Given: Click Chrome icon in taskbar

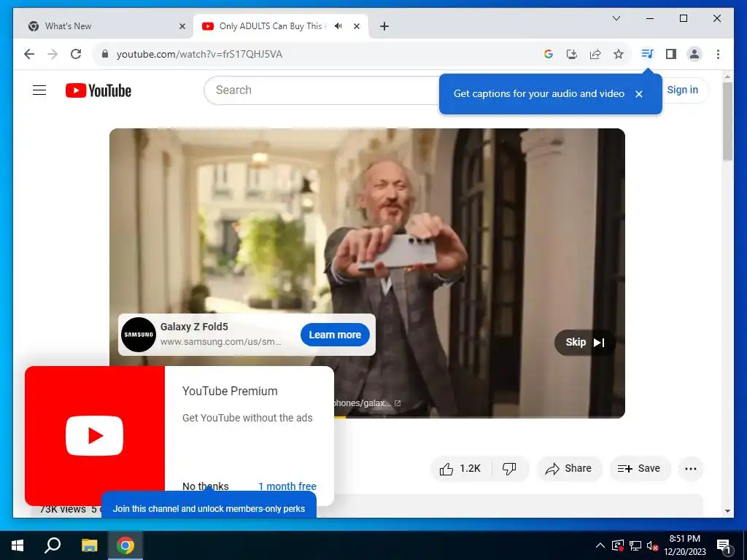Looking at the screenshot, I should pyautogui.click(x=125, y=545).
